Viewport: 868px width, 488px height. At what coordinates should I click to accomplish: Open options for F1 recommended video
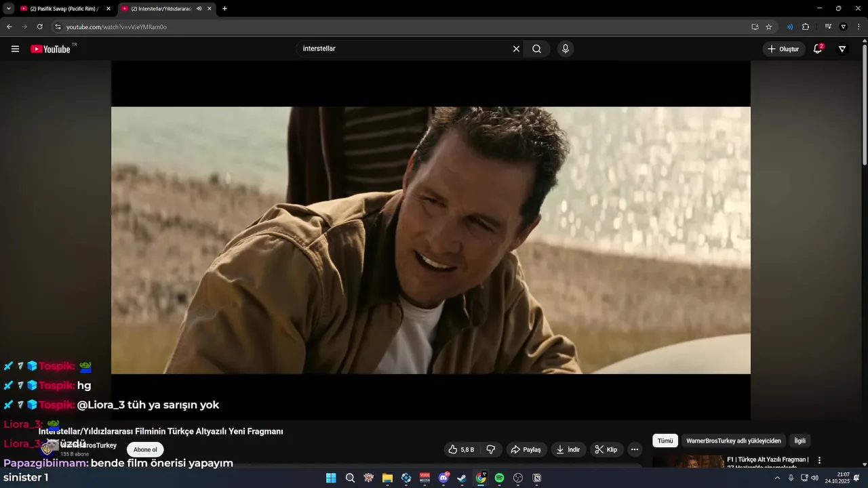[819, 460]
